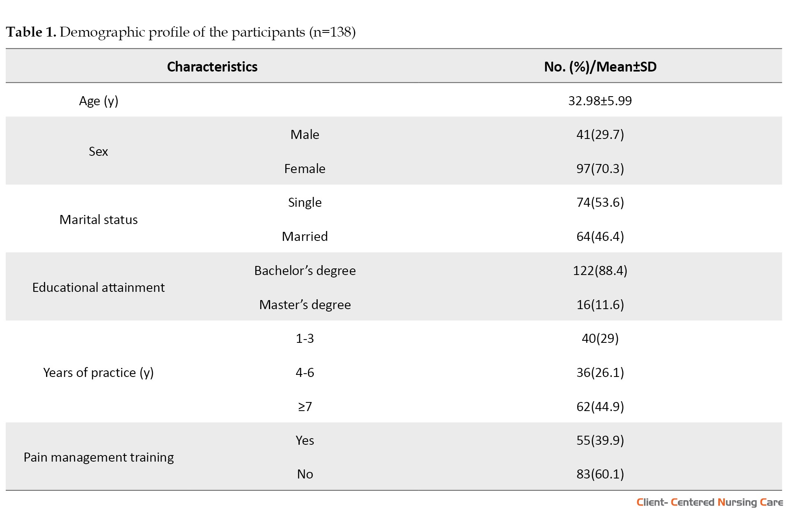812x513 pixels.
Task: Click the Single count 74(53.6)
Action: click(600, 202)
